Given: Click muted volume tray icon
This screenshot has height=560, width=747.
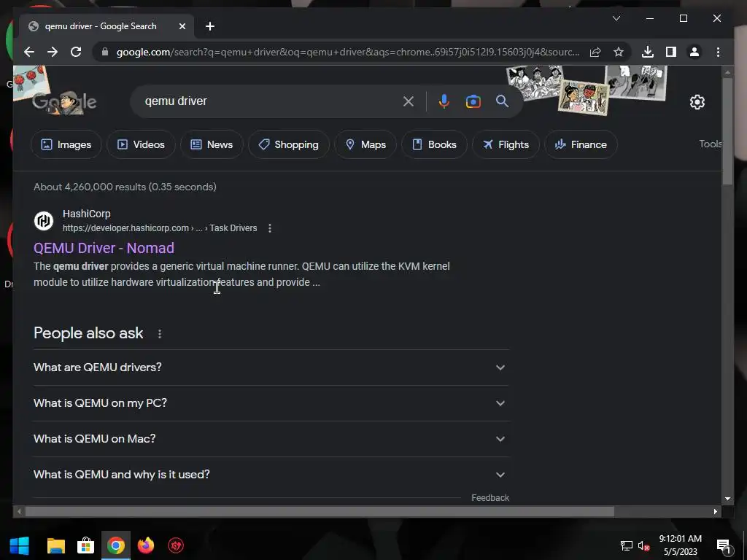Looking at the screenshot, I should coord(643,545).
